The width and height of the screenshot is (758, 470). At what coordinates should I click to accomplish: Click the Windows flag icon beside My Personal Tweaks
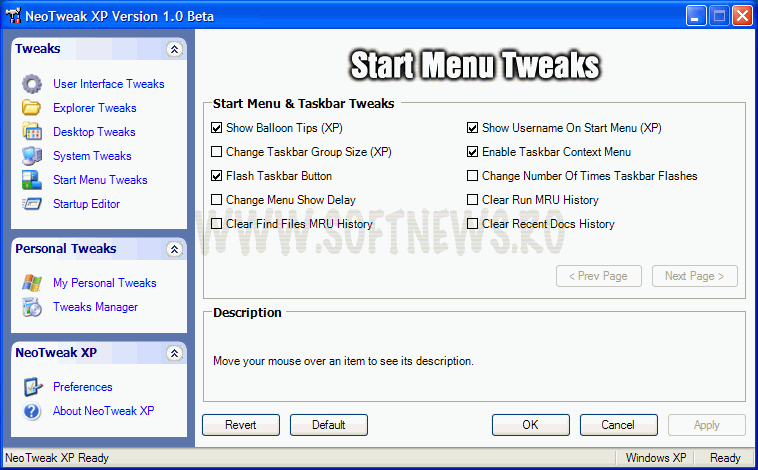coord(32,283)
